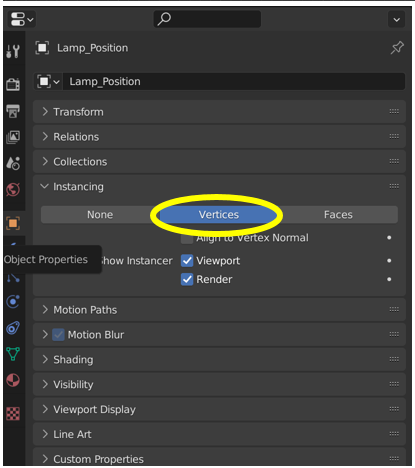Select Faces instancing mode
Image resolution: width=415 pixels, height=468 pixels.
(338, 215)
